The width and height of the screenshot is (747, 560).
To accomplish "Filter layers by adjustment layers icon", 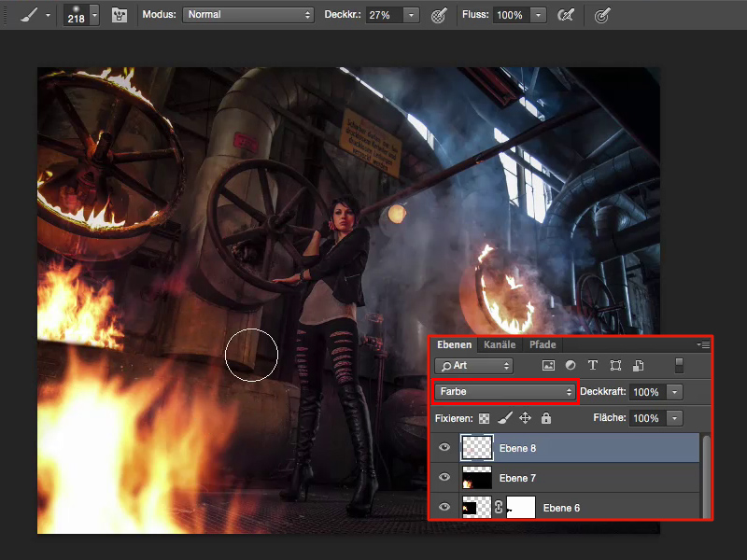I will (x=571, y=366).
